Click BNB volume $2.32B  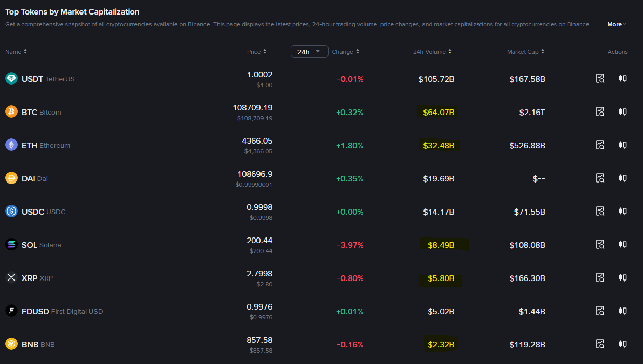click(441, 344)
